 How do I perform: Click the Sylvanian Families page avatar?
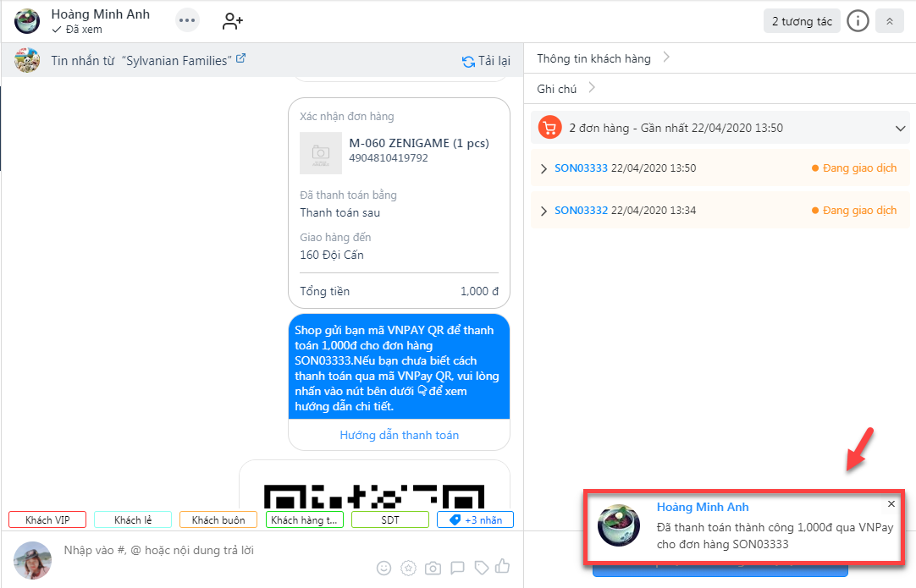pyautogui.click(x=27, y=60)
